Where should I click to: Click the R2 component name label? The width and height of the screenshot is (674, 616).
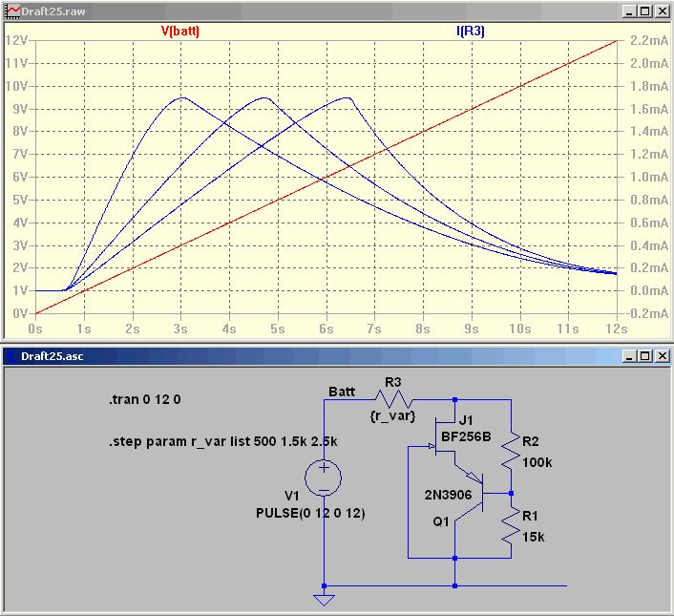[531, 441]
